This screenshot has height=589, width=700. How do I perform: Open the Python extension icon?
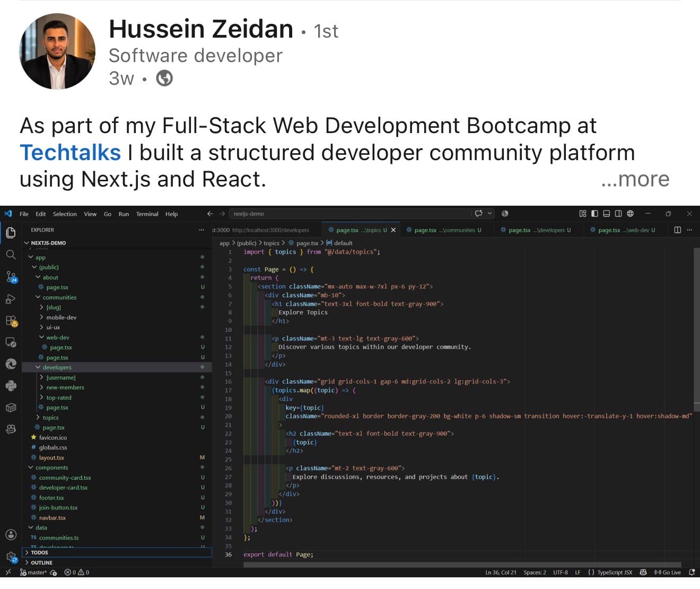pos(11,386)
